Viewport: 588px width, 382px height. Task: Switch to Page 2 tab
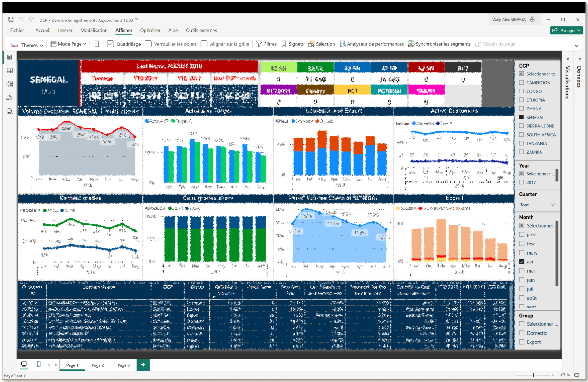(98, 365)
